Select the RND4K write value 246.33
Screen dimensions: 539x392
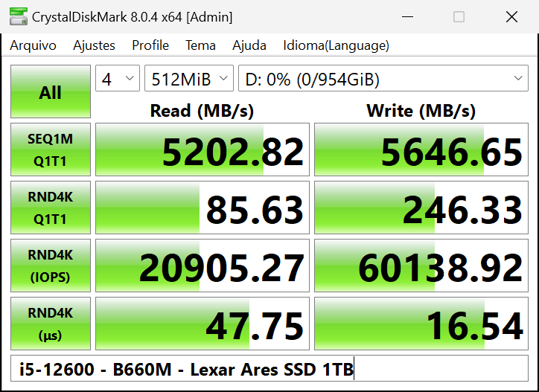(421, 208)
